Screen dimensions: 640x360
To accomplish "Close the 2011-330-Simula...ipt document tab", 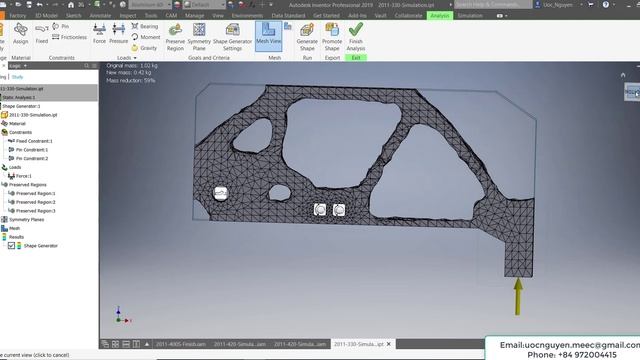I will 389,344.
